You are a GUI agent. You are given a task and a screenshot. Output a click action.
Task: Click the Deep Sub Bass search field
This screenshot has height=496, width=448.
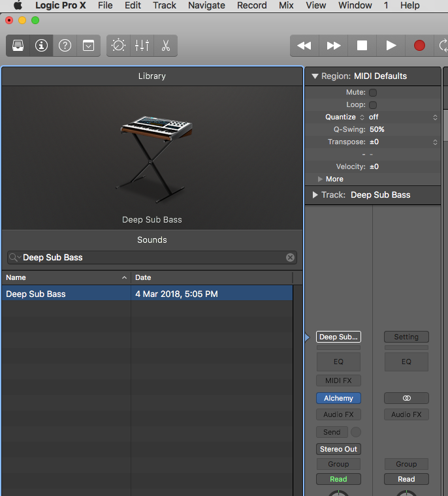pyautogui.click(x=152, y=258)
